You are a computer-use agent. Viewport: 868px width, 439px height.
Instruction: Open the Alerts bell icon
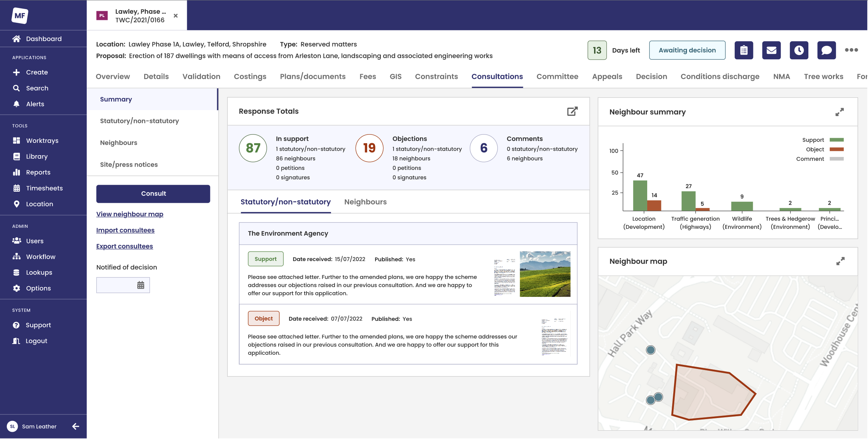click(35, 104)
